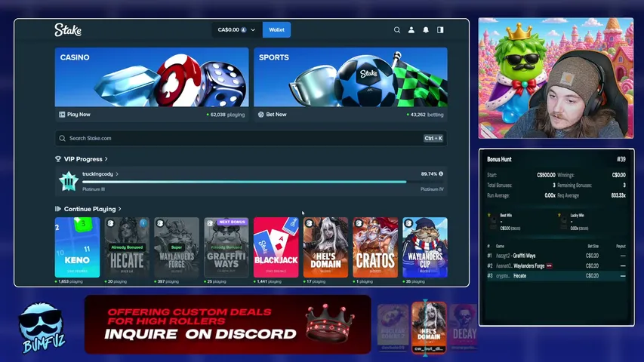Open the Waylanders Cup game tile
644x362 pixels.
click(425, 247)
